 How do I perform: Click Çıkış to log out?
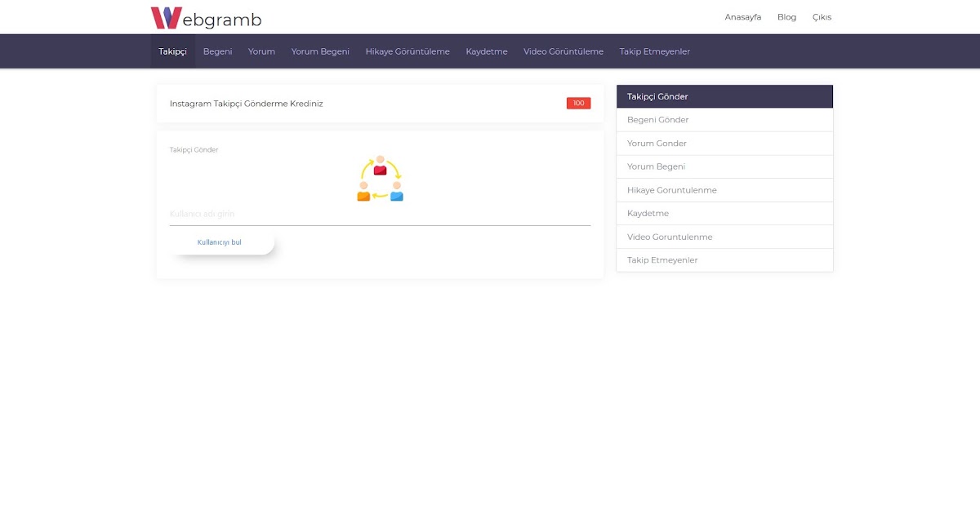822,17
